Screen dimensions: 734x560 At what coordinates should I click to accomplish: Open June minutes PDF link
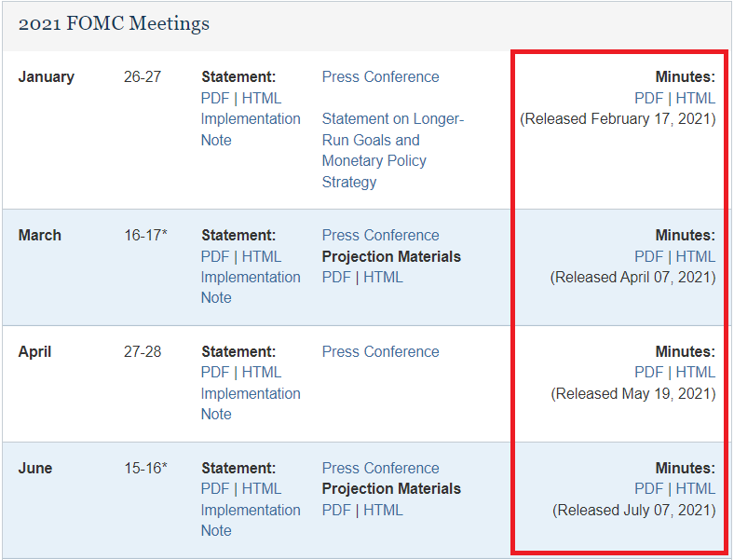649,489
